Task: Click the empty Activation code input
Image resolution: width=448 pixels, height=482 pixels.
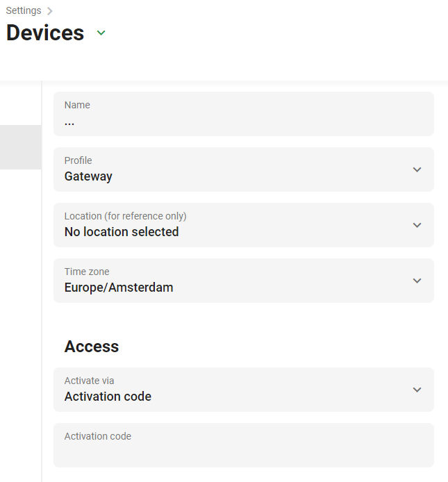Action: point(244,445)
